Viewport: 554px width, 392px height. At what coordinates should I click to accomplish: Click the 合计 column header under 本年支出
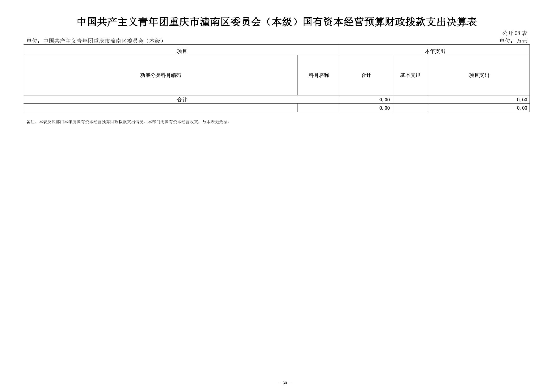(366, 75)
